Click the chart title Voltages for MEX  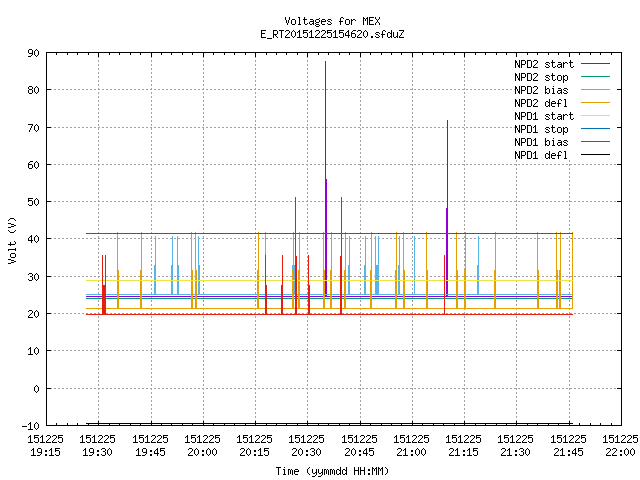click(x=332, y=21)
